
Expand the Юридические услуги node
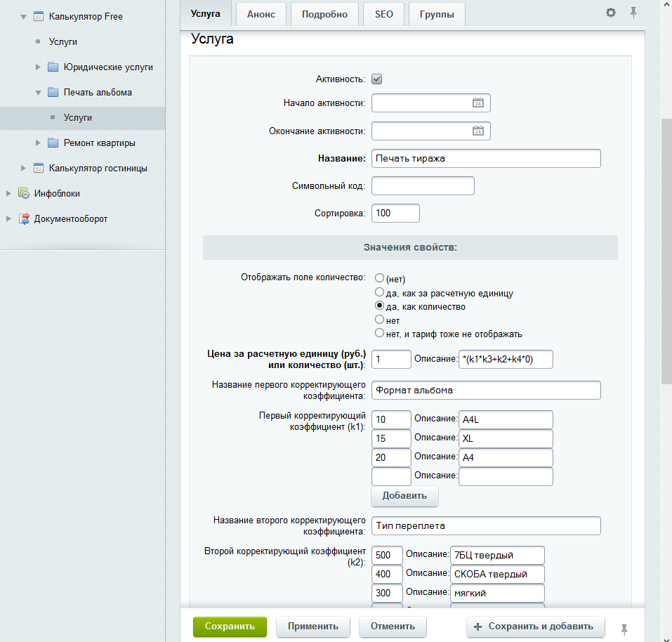(x=38, y=67)
